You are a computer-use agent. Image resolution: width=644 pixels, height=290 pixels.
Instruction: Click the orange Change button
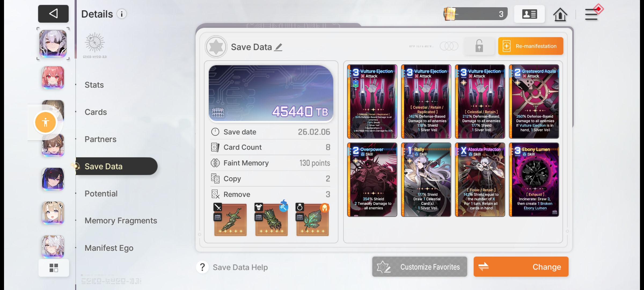tap(521, 267)
